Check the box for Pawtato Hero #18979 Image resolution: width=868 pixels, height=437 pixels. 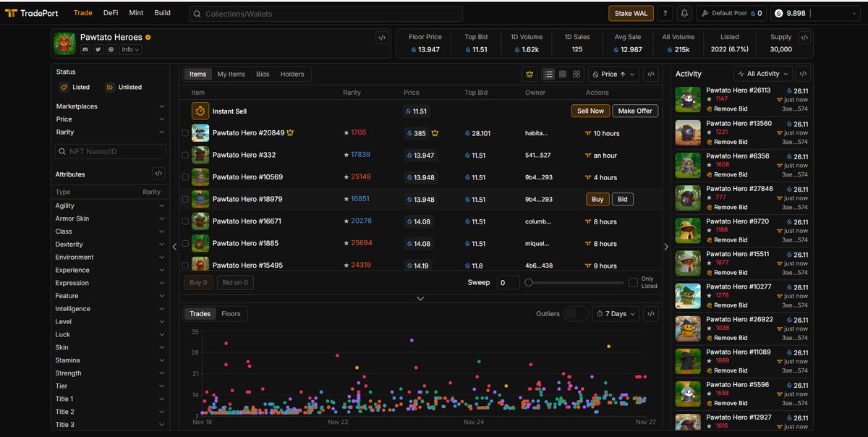click(185, 199)
